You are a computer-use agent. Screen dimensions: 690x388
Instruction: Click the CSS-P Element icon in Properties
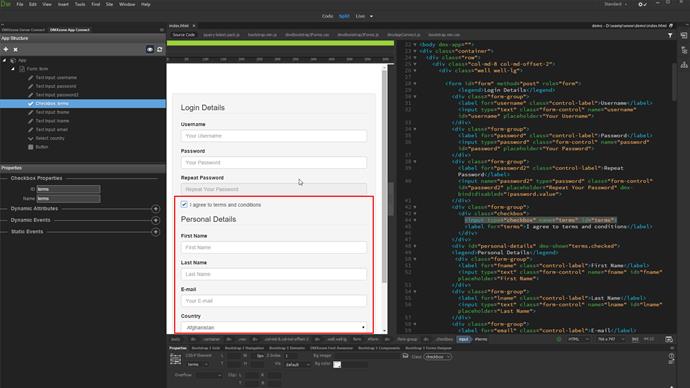[175, 360]
